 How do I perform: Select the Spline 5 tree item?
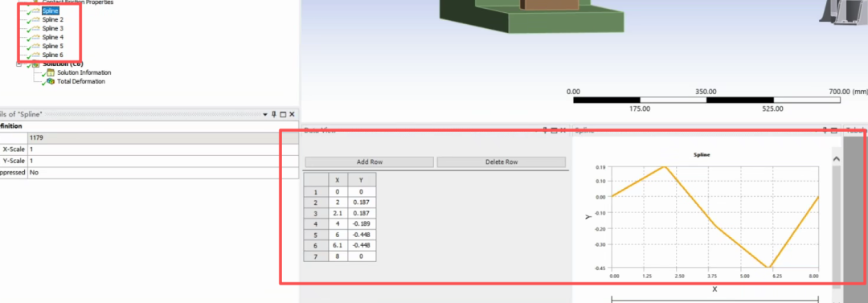[x=52, y=46]
